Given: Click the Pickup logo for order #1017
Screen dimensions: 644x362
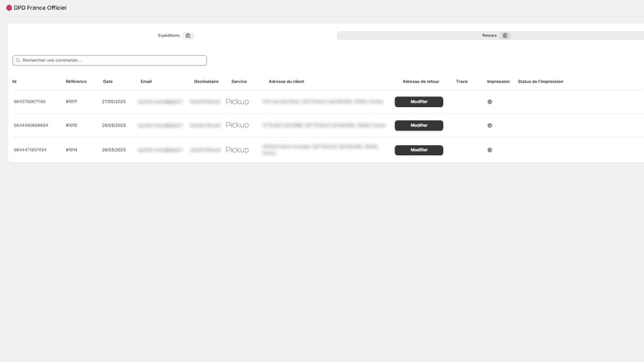Looking at the screenshot, I should click(237, 102).
